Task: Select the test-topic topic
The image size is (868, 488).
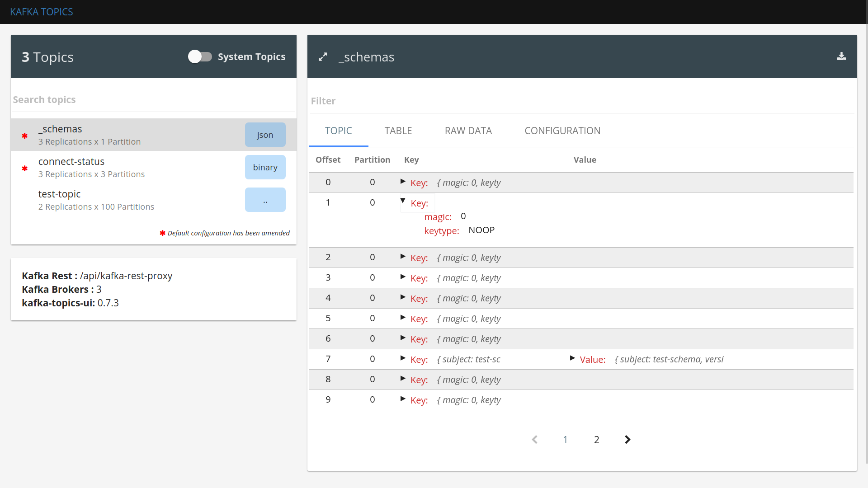Action: 154,200
